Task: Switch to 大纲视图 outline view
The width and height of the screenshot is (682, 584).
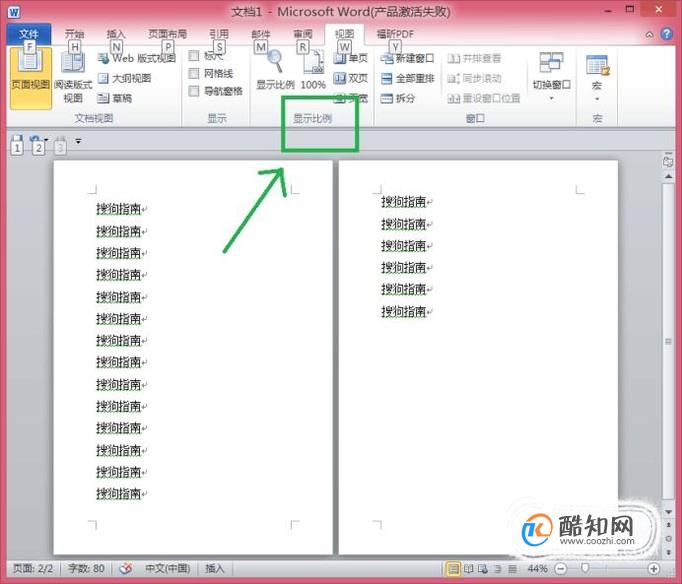Action: (x=124, y=78)
